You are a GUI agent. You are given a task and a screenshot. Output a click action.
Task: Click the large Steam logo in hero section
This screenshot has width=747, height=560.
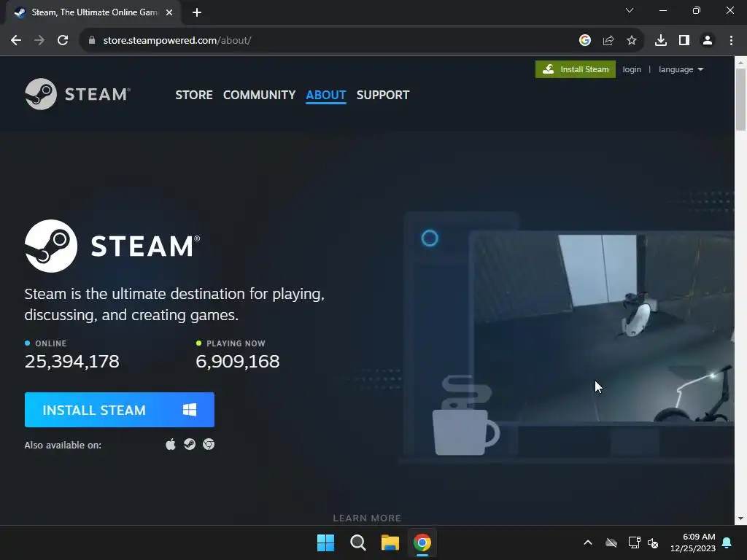112,246
